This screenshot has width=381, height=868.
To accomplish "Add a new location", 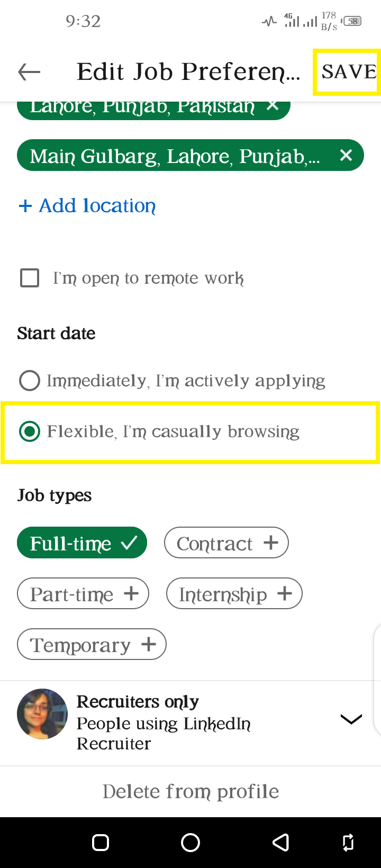I will click(87, 205).
